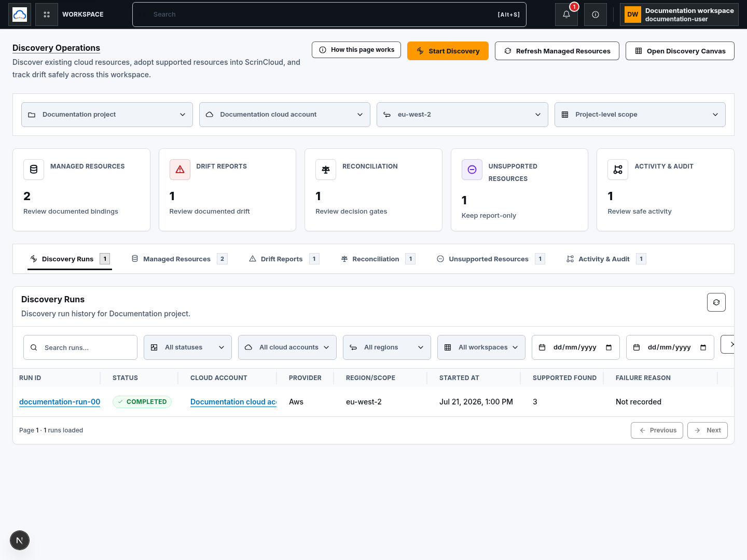Focus the top Search field
Viewport: 747px width, 560px height.
point(329,15)
